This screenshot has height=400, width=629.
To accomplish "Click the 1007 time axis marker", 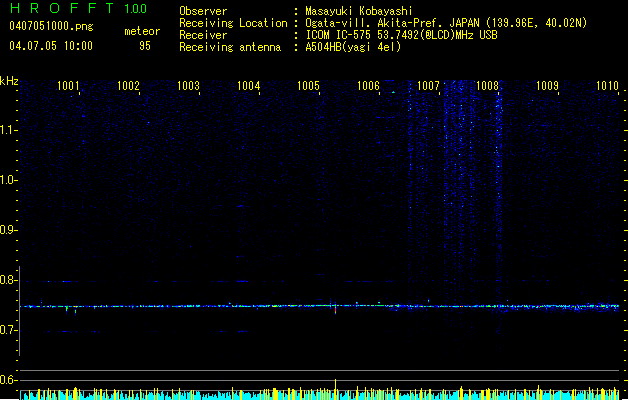I will [428, 85].
